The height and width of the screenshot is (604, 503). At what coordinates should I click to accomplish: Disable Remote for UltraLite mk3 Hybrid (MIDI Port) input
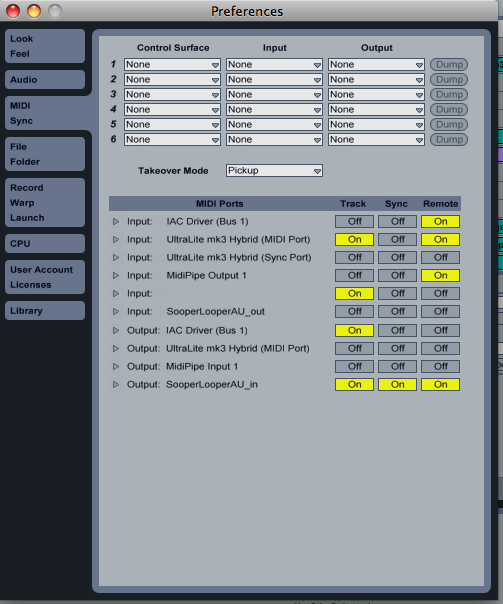[440, 240]
